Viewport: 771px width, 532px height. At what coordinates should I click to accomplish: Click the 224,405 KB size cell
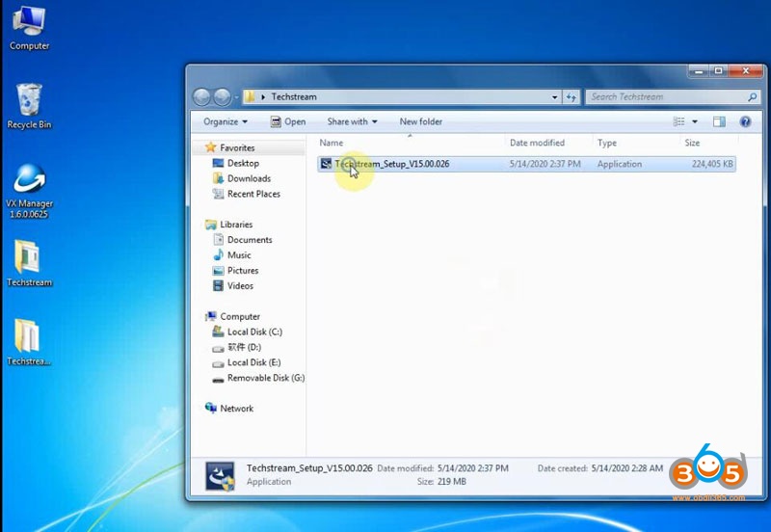point(712,164)
